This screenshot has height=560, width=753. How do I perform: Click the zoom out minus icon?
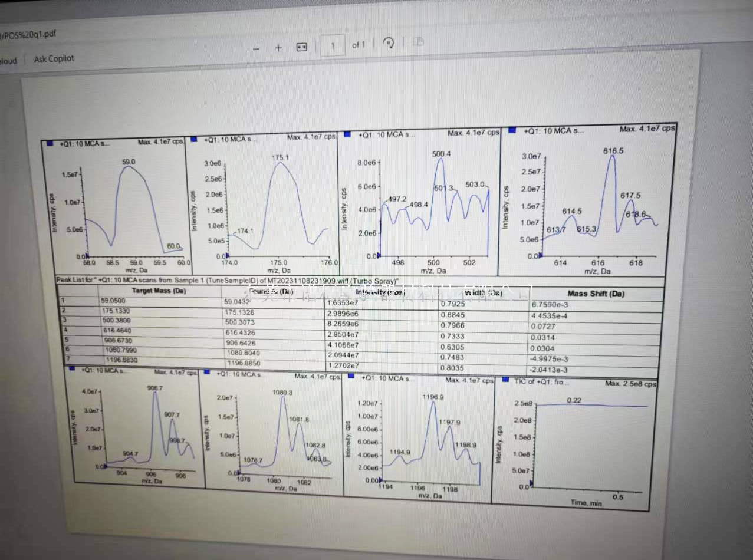click(256, 48)
